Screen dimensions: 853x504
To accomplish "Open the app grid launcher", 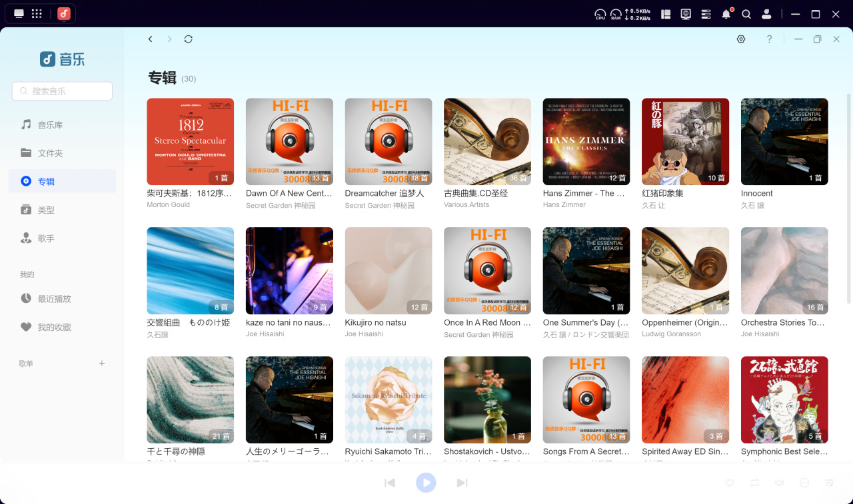I will click(x=37, y=14).
